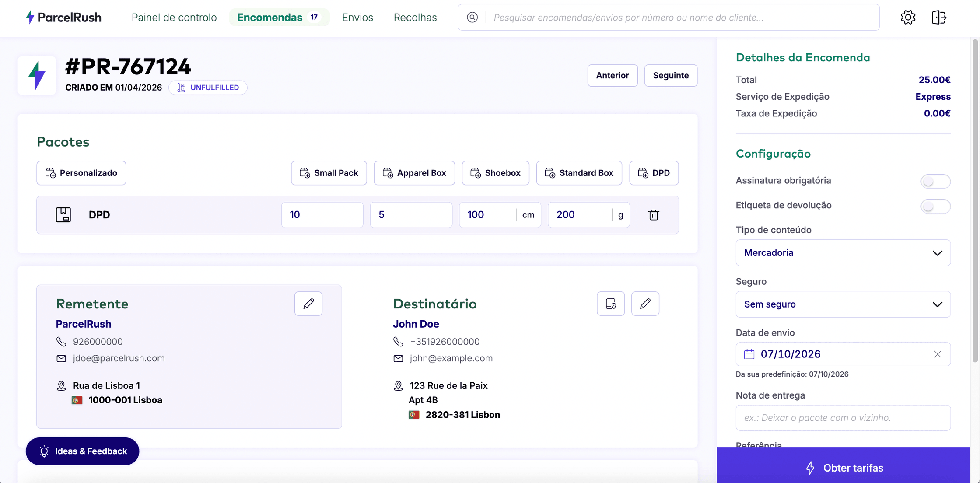Switch to the Recolhas tab

(x=415, y=17)
